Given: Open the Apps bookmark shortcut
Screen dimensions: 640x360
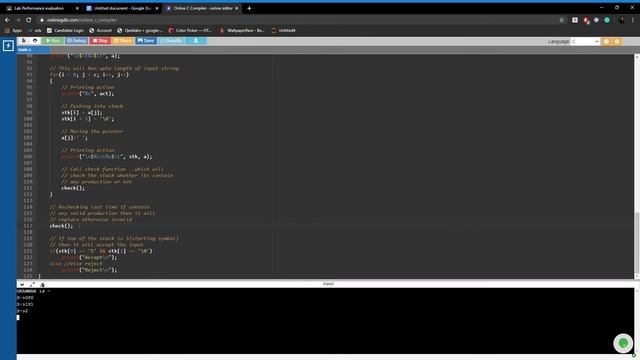Looking at the screenshot, I should 13,30.
